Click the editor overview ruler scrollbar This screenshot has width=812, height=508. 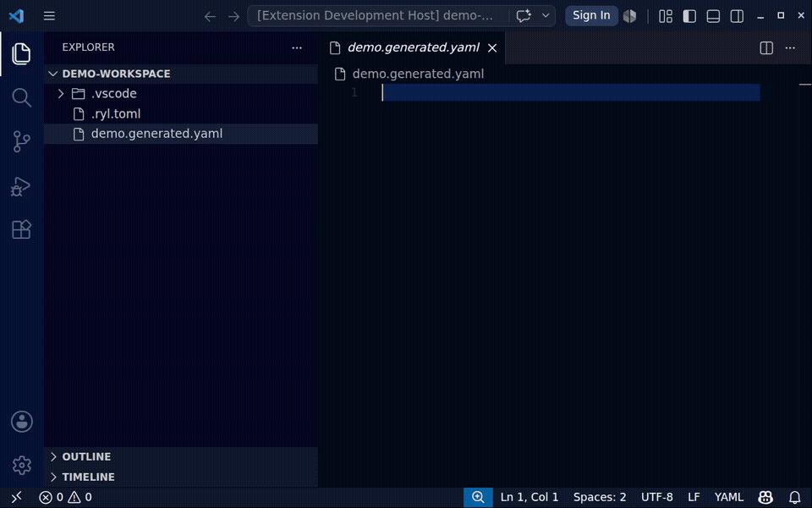(x=804, y=285)
